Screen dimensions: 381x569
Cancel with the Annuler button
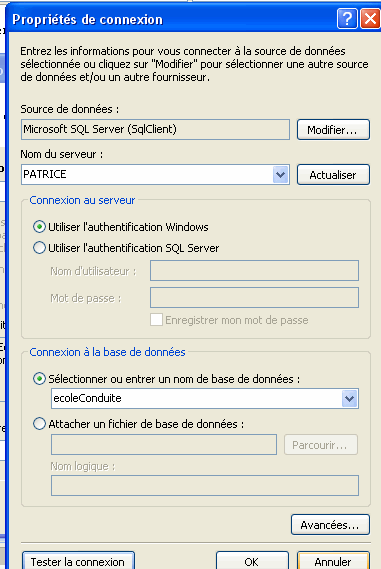point(333,561)
